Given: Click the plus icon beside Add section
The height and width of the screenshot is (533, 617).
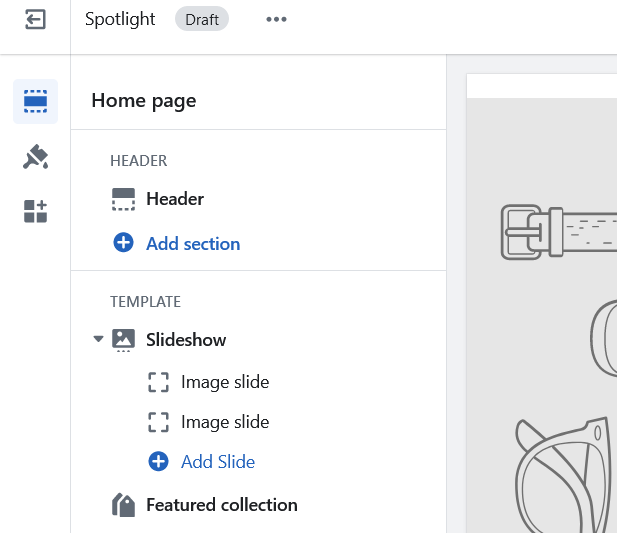Looking at the screenshot, I should tap(123, 243).
